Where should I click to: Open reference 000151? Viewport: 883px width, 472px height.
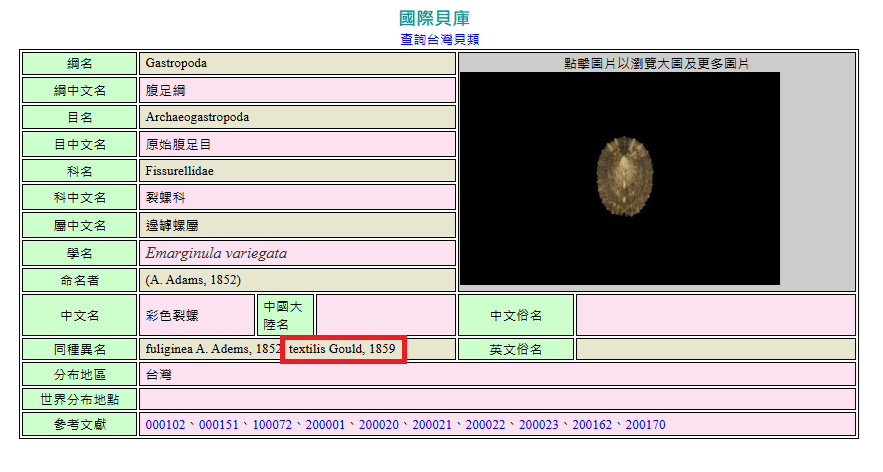(x=218, y=425)
